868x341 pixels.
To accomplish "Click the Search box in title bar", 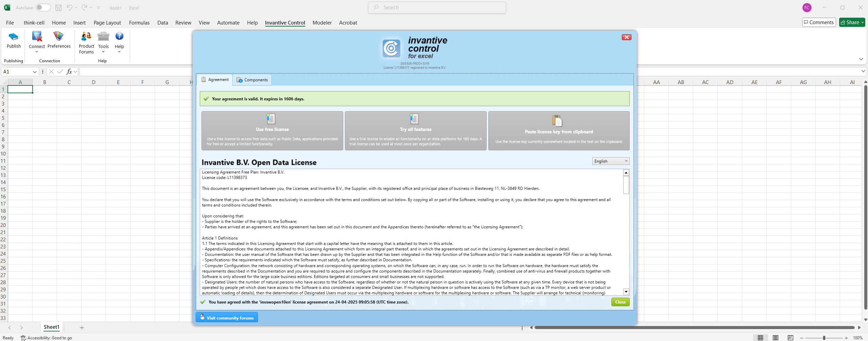I will 437,7.
